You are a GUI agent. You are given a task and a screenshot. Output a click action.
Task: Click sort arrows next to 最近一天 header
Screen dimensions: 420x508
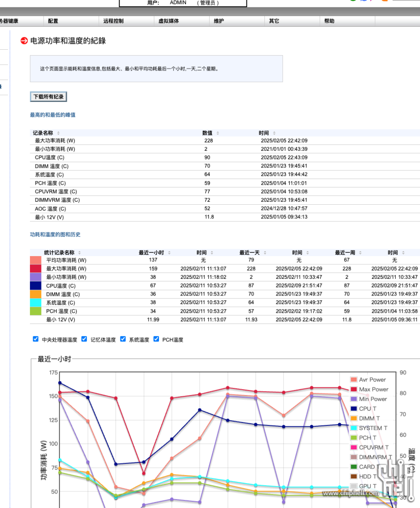pos(265,253)
